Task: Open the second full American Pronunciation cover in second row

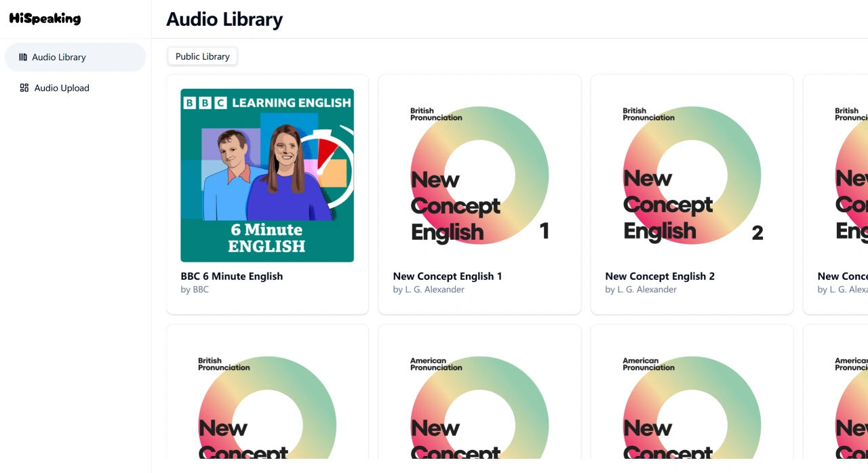Action: (692, 398)
